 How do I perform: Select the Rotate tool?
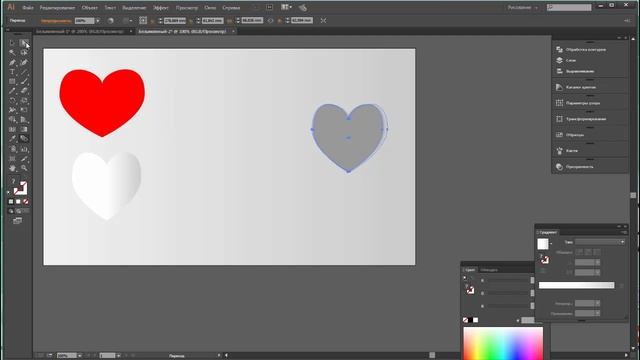click(12, 100)
